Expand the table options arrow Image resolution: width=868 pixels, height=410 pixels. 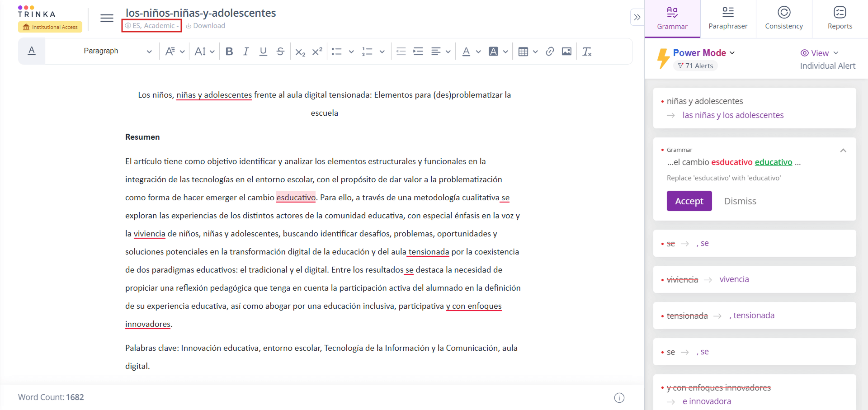[535, 52]
